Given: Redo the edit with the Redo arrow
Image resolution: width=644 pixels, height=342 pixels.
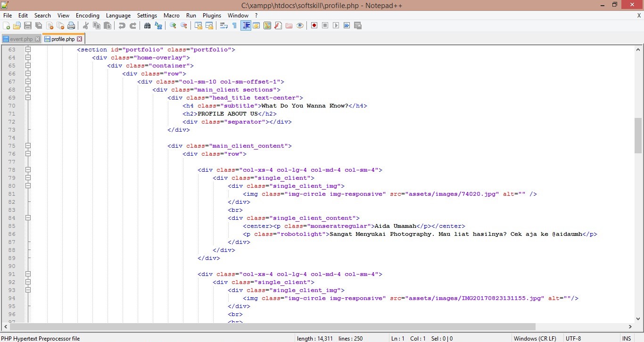Looking at the screenshot, I should (x=133, y=25).
